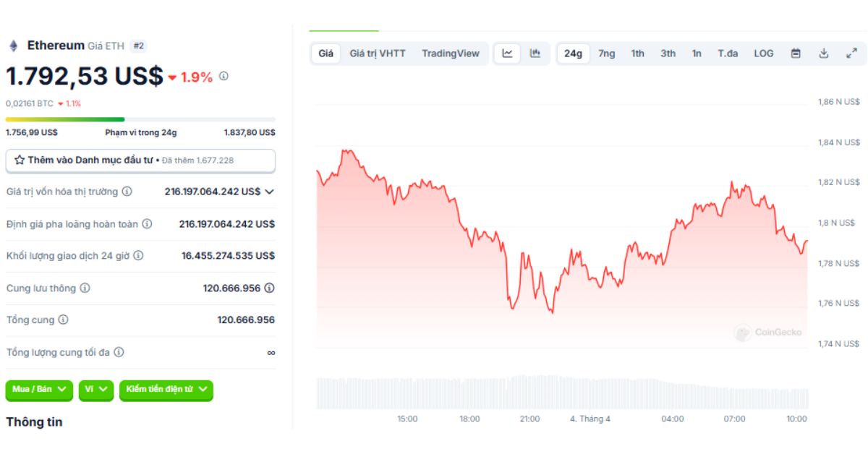Image resolution: width=868 pixels, height=454 pixels.
Task: Open the calendar date range picker
Action: [x=796, y=53]
